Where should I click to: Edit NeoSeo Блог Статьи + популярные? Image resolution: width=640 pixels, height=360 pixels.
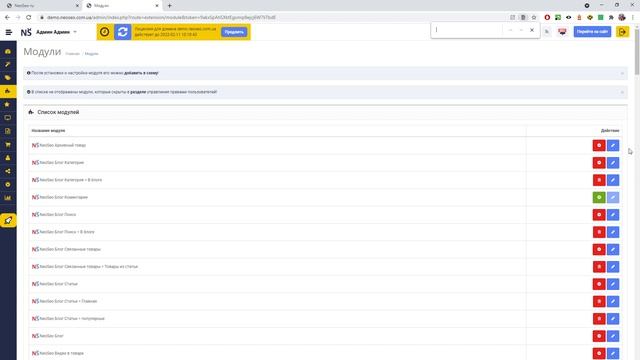pyautogui.click(x=613, y=319)
